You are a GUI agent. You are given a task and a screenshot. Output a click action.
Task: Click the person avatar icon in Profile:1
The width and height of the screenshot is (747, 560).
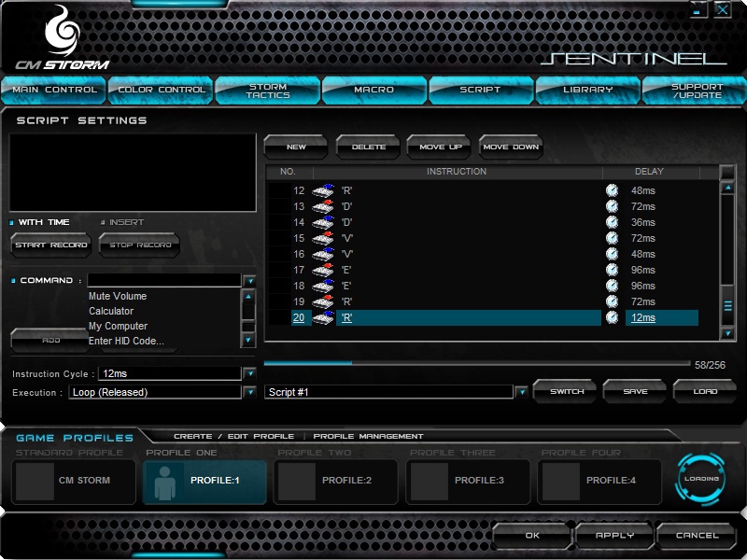pyautogui.click(x=165, y=483)
